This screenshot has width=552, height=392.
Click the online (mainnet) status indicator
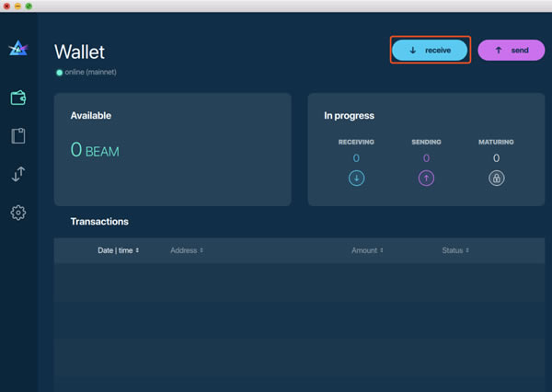click(86, 72)
